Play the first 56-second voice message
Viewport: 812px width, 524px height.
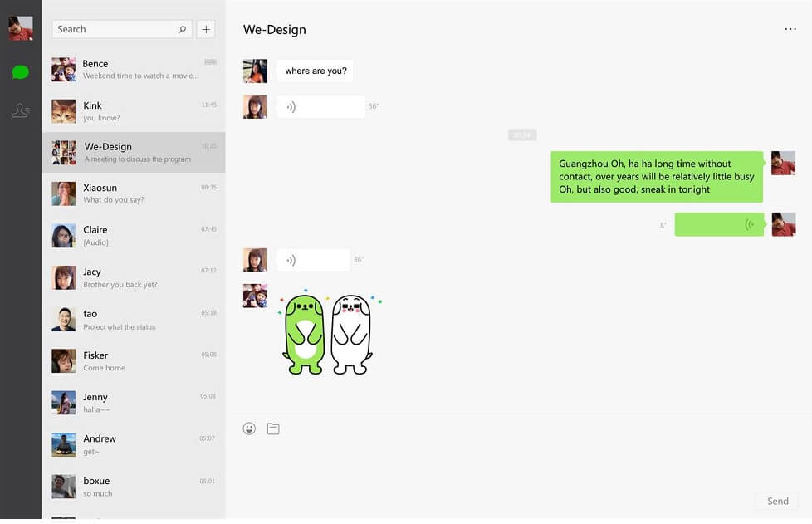tap(321, 107)
